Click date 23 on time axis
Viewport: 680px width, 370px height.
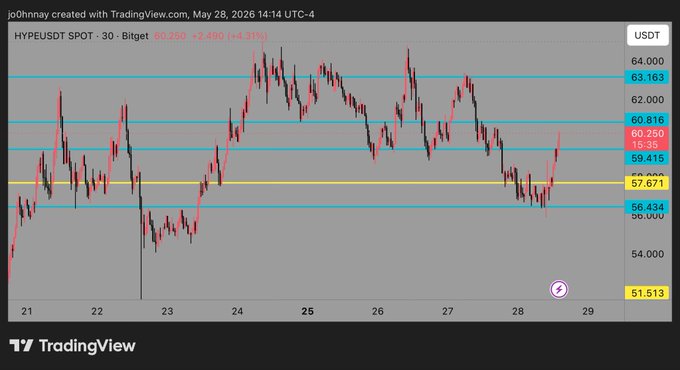pyautogui.click(x=167, y=311)
